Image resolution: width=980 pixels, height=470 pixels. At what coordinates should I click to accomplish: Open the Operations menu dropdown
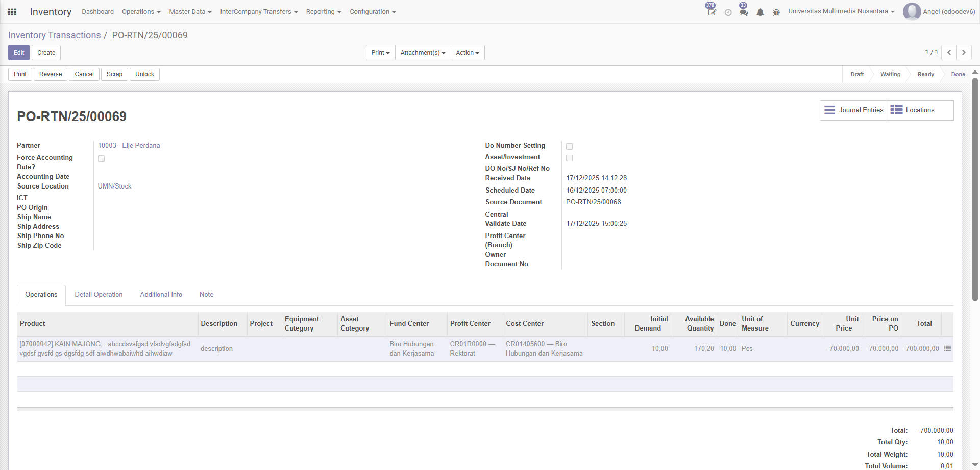(141, 12)
